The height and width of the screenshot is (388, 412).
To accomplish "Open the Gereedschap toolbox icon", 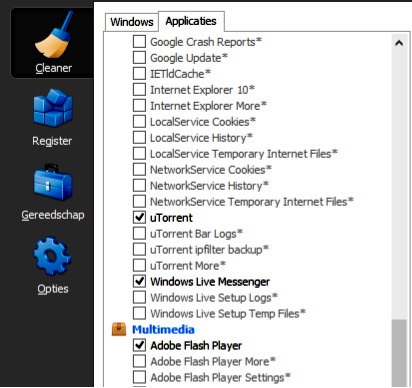I will [53, 182].
